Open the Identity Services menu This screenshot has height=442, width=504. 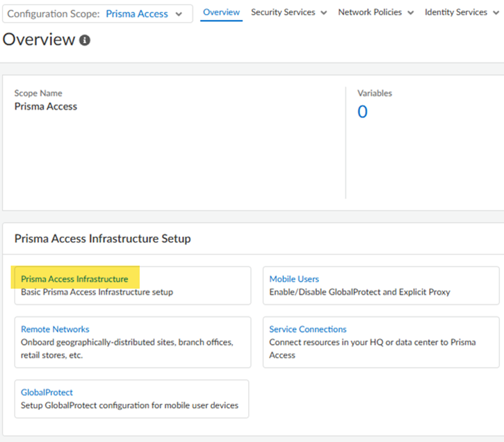pyautogui.click(x=456, y=13)
